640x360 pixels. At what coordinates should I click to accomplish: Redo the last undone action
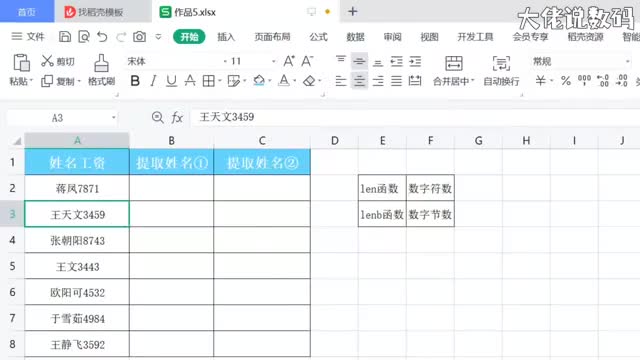coord(121,37)
